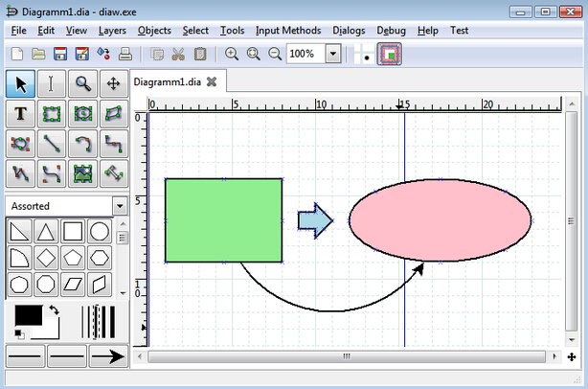Open the Dialogs menu
The image size is (588, 389).
pyautogui.click(x=349, y=31)
